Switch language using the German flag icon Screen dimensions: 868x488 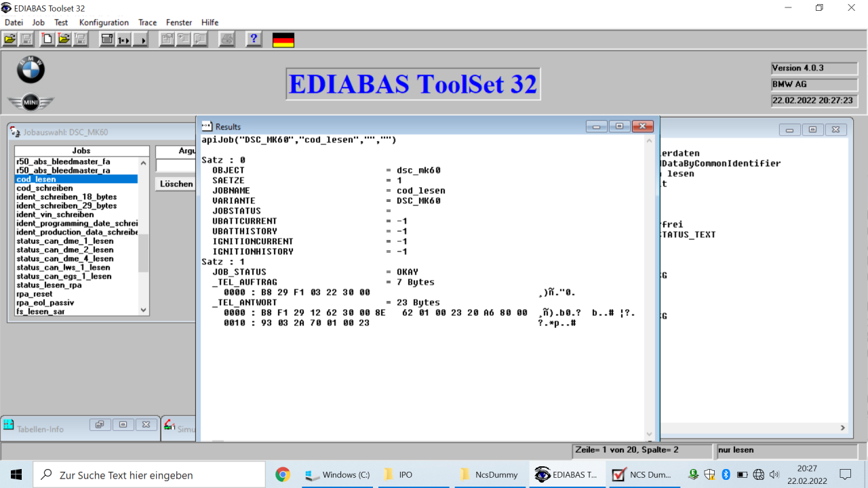283,40
